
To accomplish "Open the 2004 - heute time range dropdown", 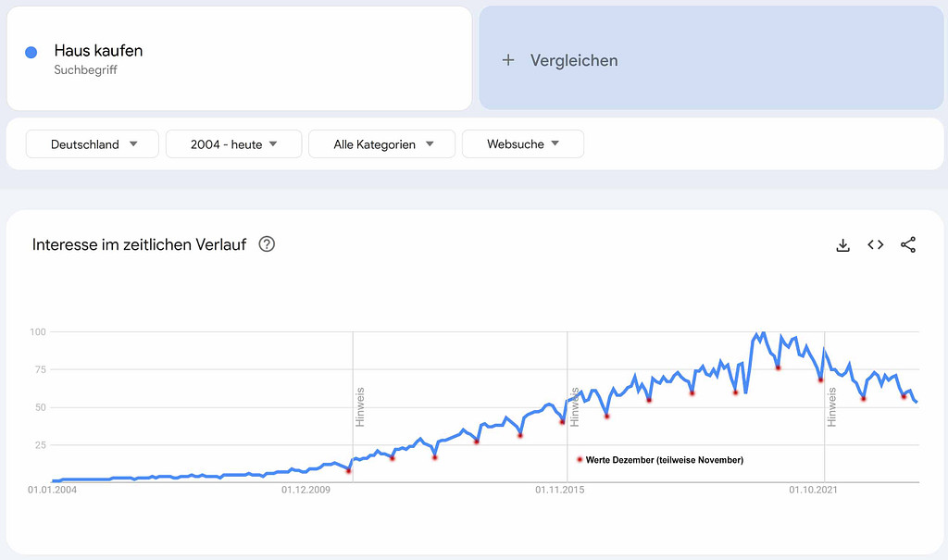I will tap(233, 144).
